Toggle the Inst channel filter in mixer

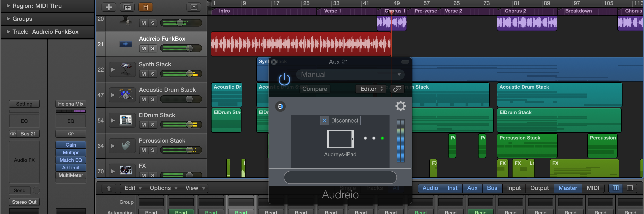pos(453,188)
